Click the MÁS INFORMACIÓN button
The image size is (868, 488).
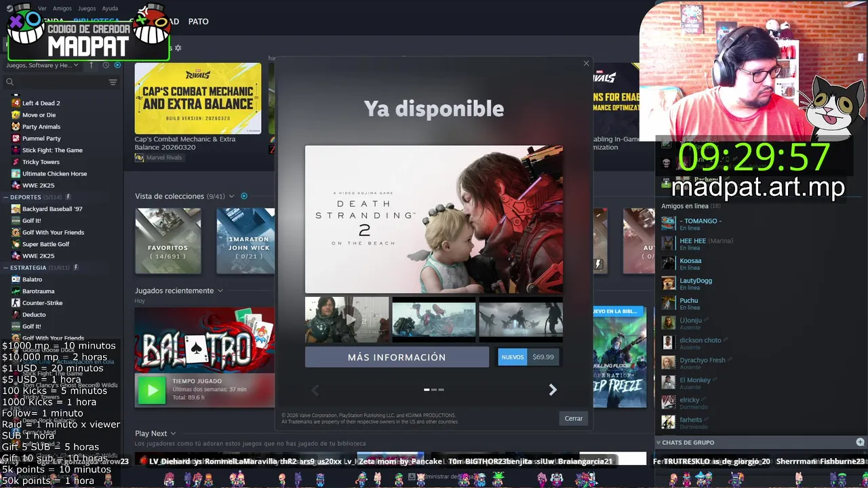tap(397, 357)
